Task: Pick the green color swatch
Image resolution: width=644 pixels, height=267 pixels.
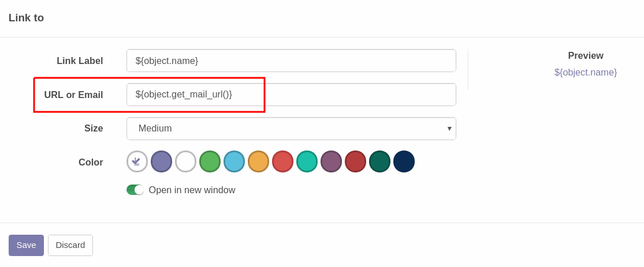Action: (x=210, y=161)
